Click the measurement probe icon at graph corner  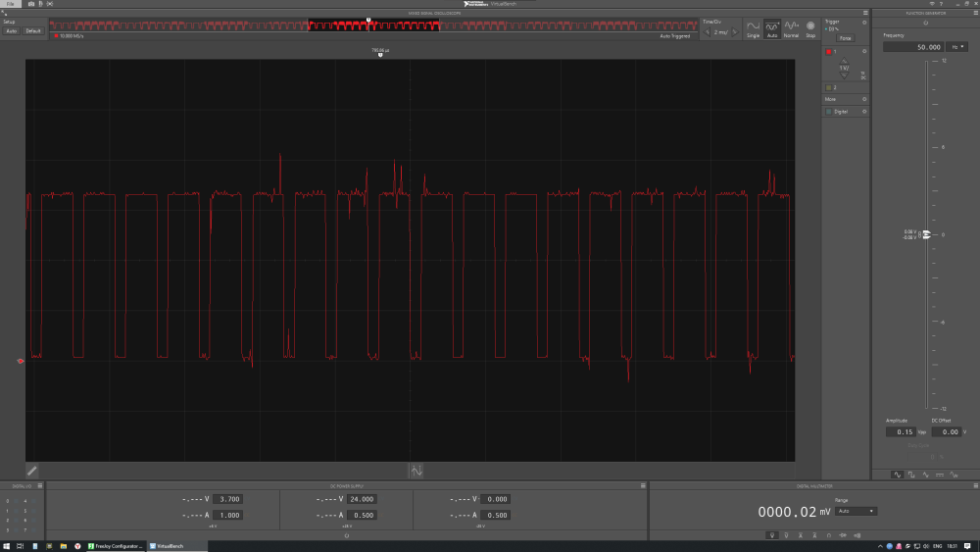(x=32, y=471)
